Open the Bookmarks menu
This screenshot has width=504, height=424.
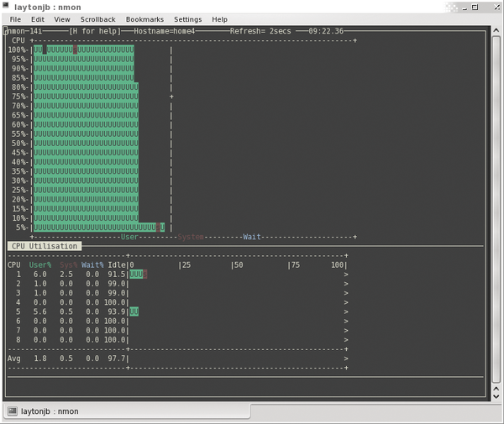[144, 19]
